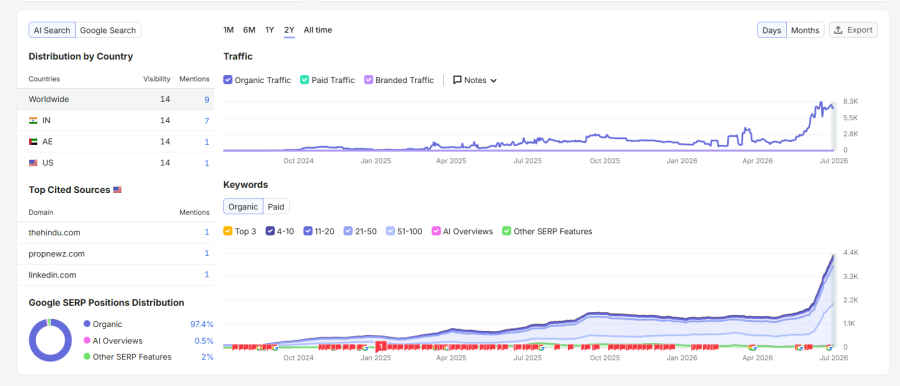Select the All time range
This screenshot has width=900, height=386.
coord(318,30)
